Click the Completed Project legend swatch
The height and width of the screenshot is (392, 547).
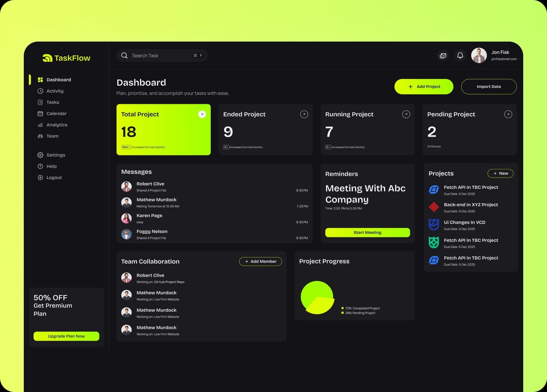(x=342, y=308)
